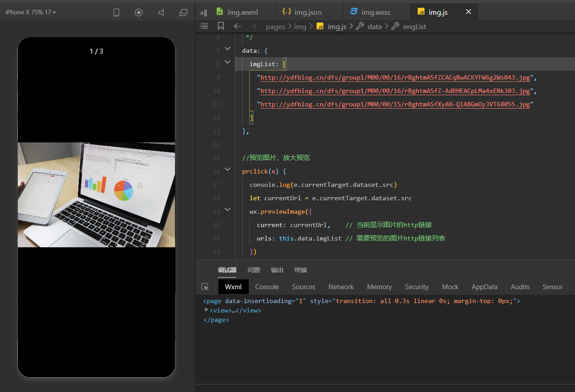Expand the view element in Wxml panel
The height and width of the screenshot is (392, 575).
coord(206,310)
